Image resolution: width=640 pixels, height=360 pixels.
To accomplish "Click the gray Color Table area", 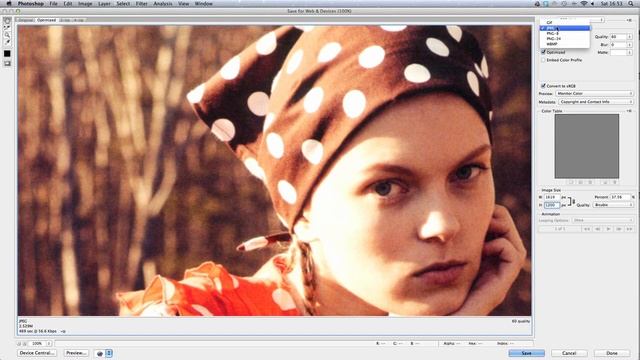I will (587, 146).
